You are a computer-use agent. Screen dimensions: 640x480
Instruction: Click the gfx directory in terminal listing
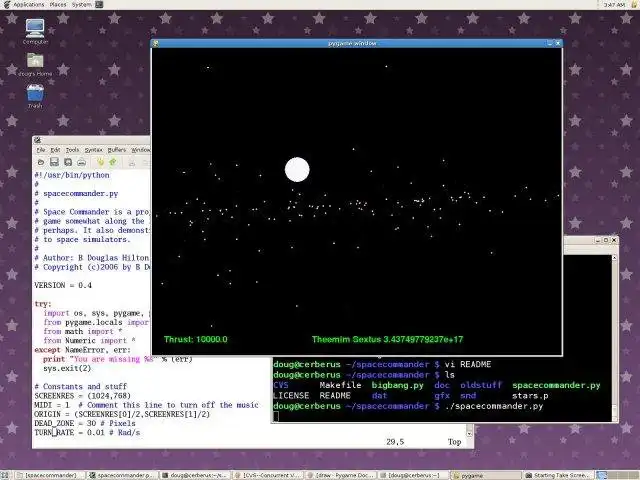(442, 396)
